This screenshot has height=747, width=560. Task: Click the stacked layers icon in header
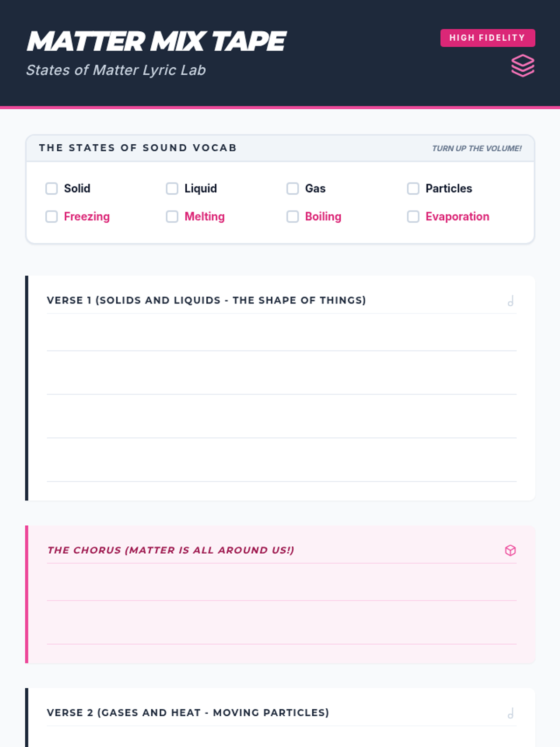[523, 65]
